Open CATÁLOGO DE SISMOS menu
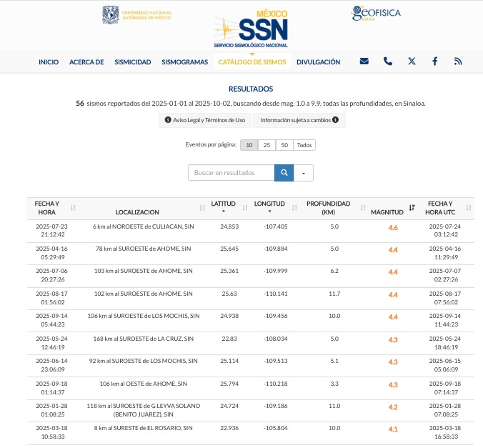483x448 pixels. pos(252,62)
